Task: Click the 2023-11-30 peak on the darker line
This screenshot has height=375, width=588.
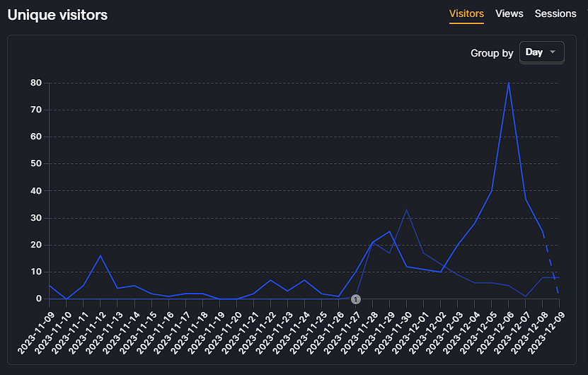Action: coord(406,209)
